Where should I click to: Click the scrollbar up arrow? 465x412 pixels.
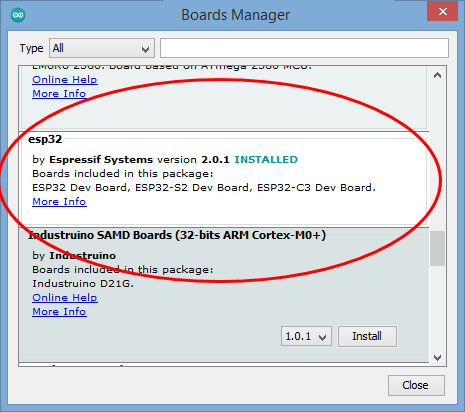click(437, 76)
